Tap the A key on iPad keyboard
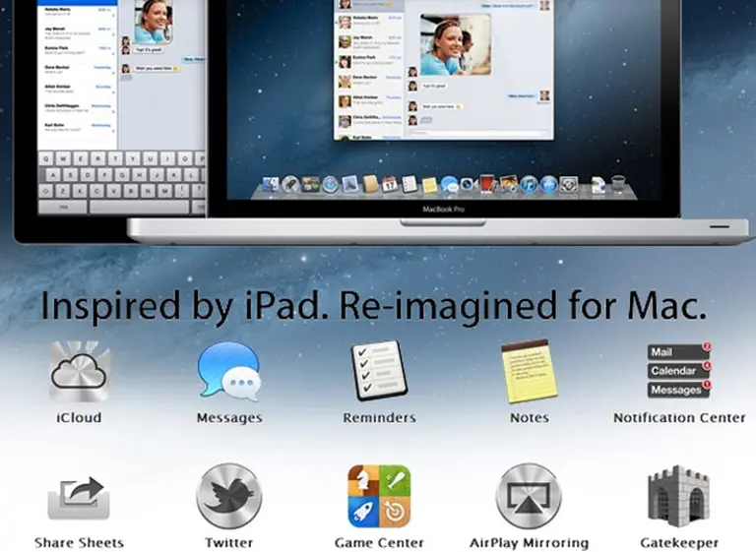This screenshot has width=756, height=552. pyautogui.click(x=53, y=175)
